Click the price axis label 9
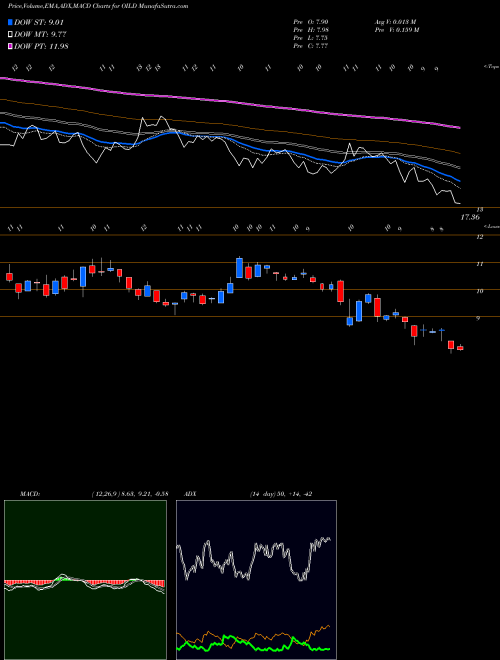Image resolution: width=500 pixels, height=660 pixels. coord(479,318)
